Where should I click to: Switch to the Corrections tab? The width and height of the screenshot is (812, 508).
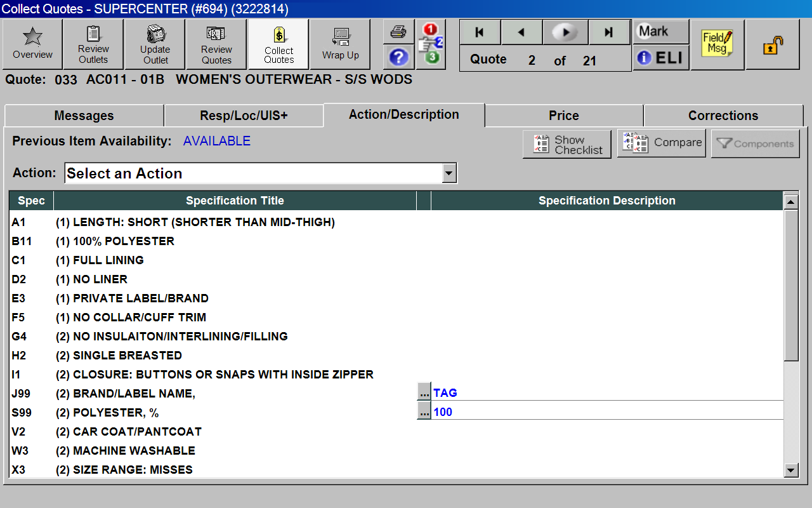tap(723, 116)
